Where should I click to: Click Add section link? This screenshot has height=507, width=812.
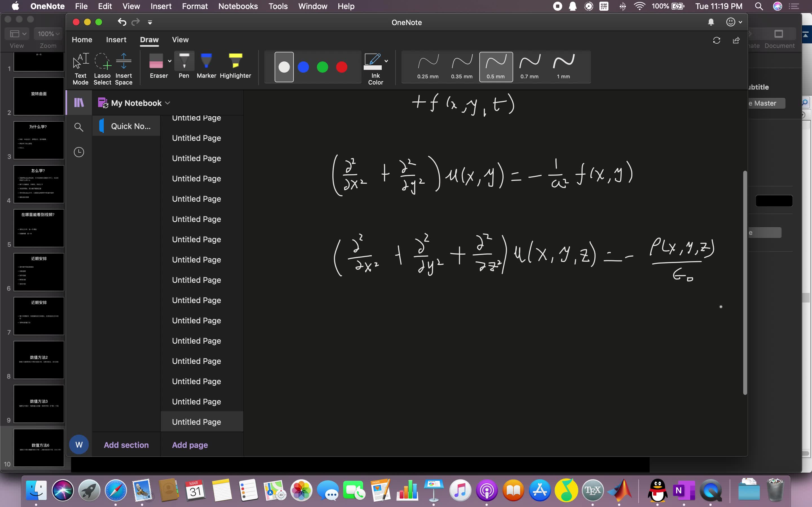coord(126,445)
